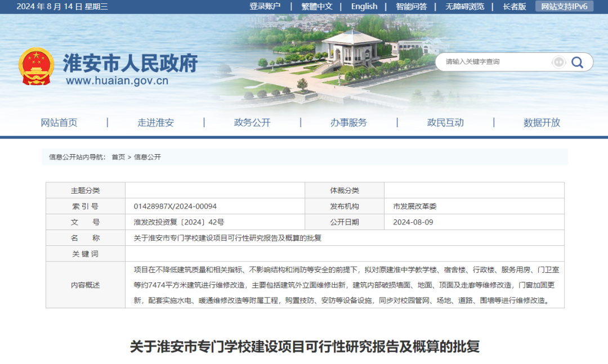Screen dimensions: 608x364
Task: Enable 无障碍浏览 accessibility mode
Action: coord(464,7)
